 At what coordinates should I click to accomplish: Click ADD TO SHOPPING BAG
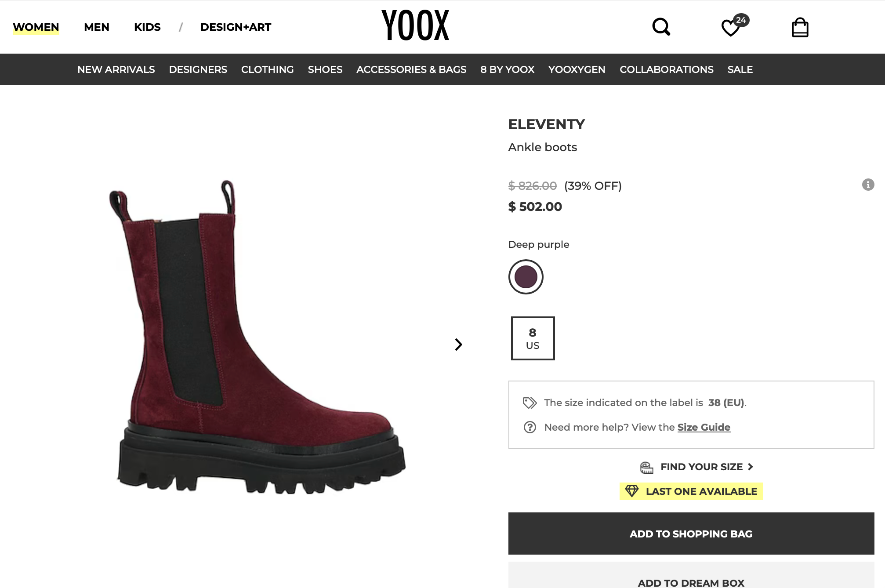tap(690, 534)
